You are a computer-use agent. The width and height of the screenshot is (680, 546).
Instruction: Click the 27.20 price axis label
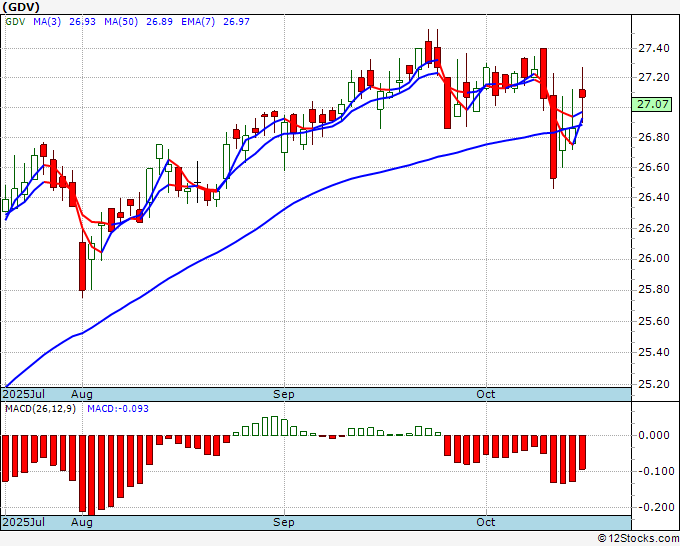654,78
